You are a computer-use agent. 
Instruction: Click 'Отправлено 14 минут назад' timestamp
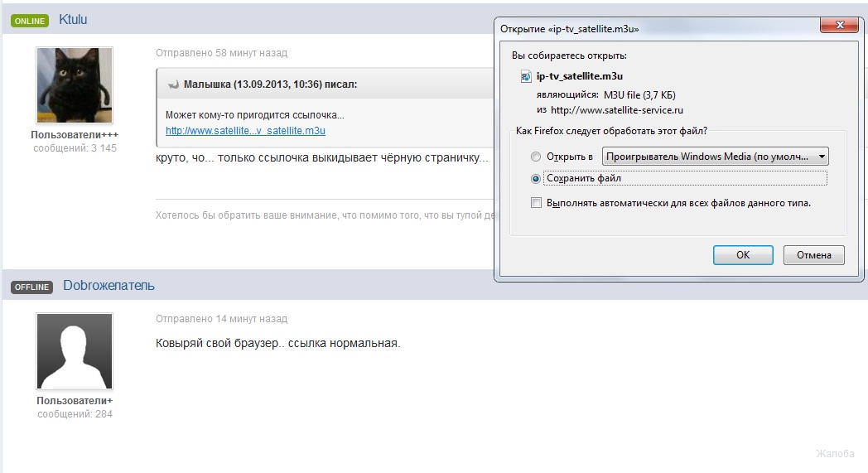[221, 319]
